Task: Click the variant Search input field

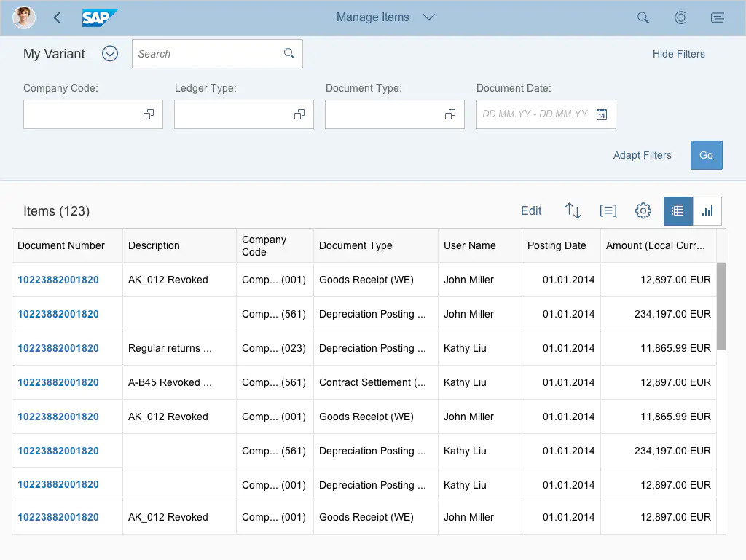Action: pyautogui.click(x=208, y=54)
